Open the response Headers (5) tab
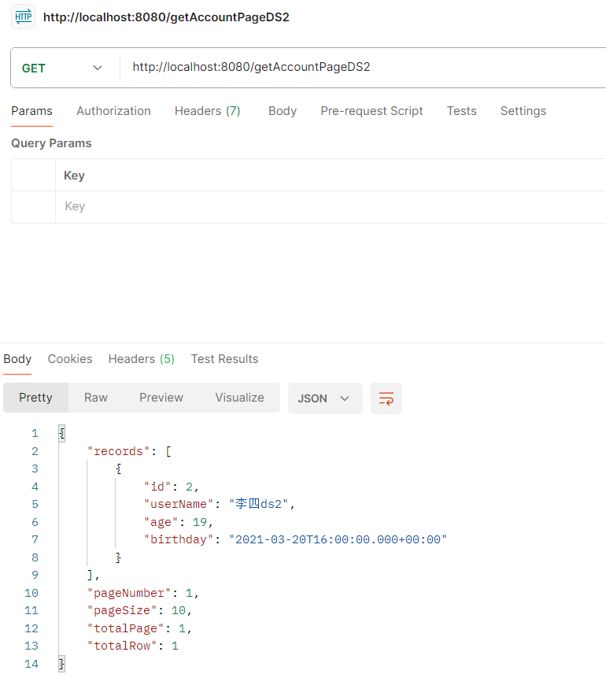 coord(141,359)
